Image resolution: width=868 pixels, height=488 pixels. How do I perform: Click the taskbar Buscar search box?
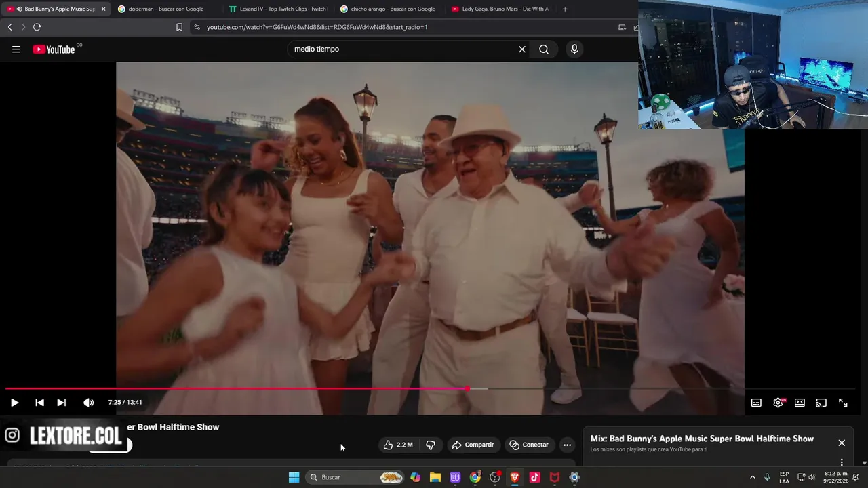[355, 477]
